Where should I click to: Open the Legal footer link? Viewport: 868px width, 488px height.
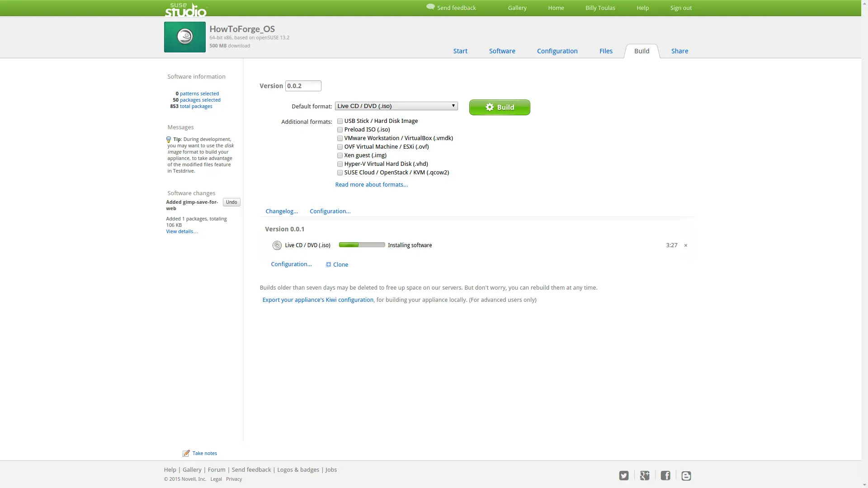pyautogui.click(x=216, y=479)
